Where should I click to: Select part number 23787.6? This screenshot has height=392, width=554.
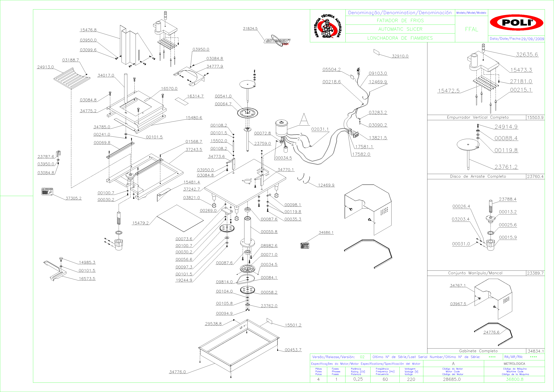pyautogui.click(x=46, y=157)
